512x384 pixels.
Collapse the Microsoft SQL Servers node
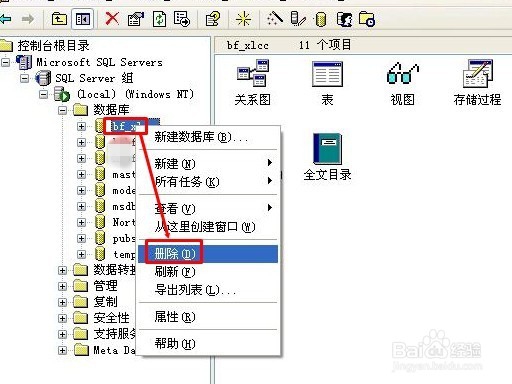[6, 62]
